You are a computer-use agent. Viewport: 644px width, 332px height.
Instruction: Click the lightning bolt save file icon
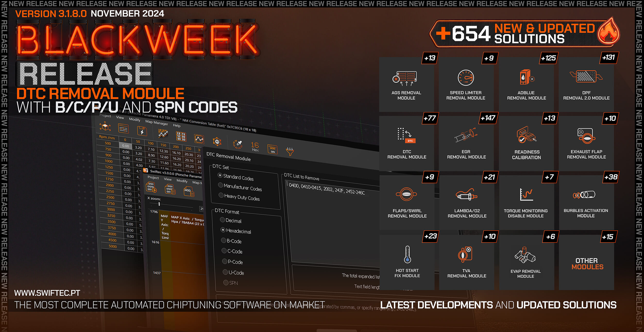coord(142,131)
